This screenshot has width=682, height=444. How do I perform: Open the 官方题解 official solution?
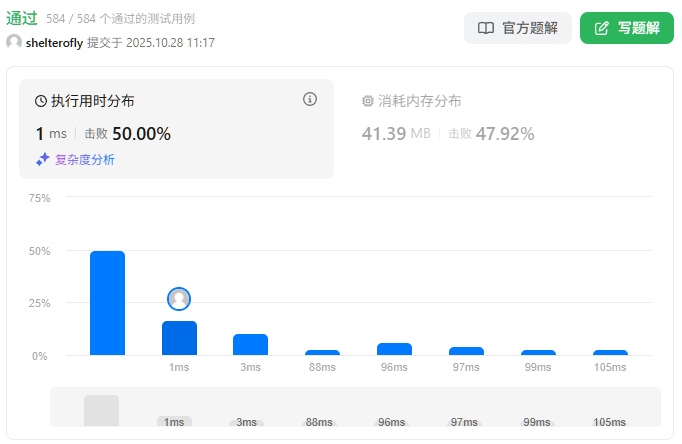point(517,28)
